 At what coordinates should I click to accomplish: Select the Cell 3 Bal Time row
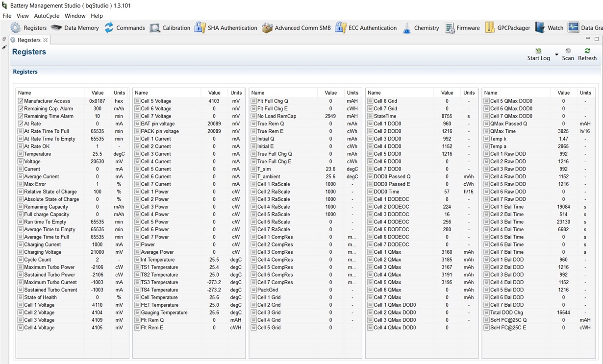pos(538,222)
